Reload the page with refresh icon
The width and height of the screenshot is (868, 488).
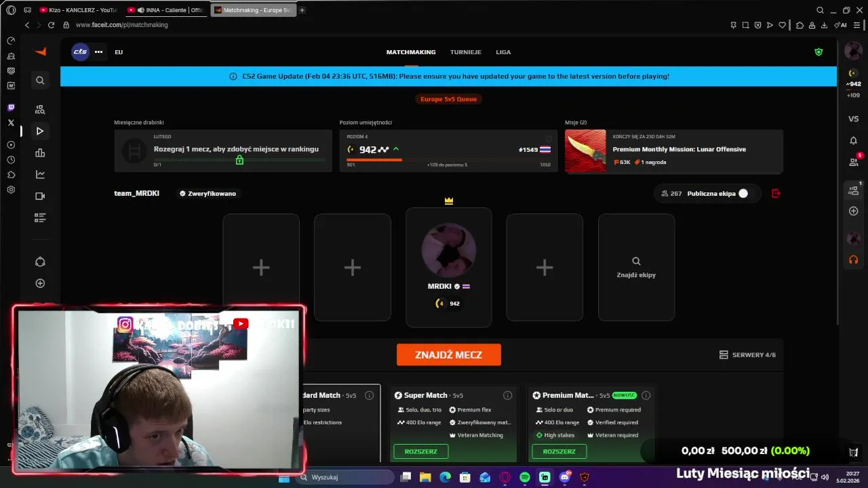point(51,25)
